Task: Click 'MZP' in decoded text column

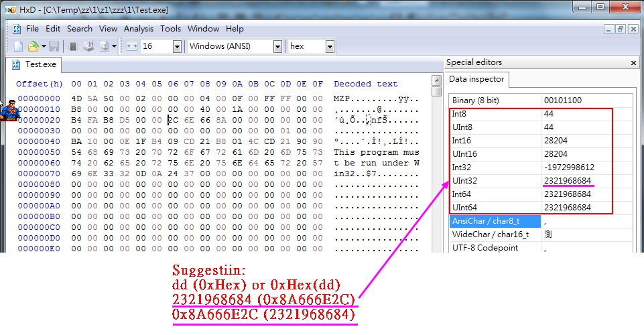Action: pyautogui.click(x=342, y=98)
